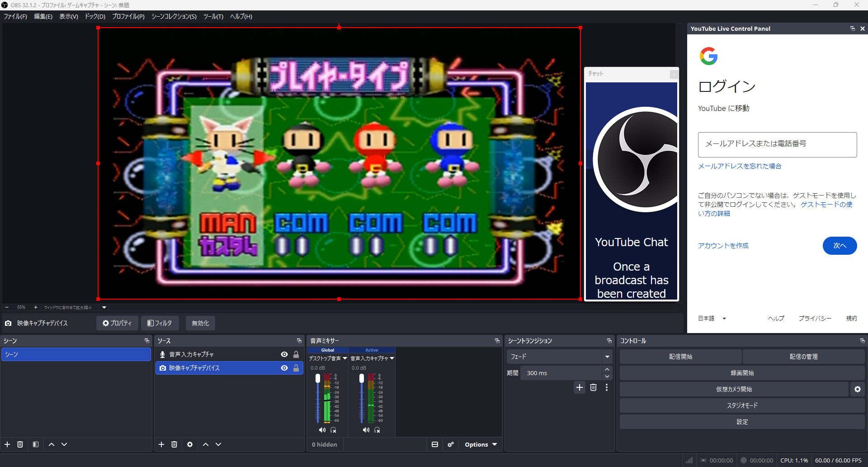Delete selected source with trash icon
This screenshot has width=868, height=467.
click(x=174, y=444)
